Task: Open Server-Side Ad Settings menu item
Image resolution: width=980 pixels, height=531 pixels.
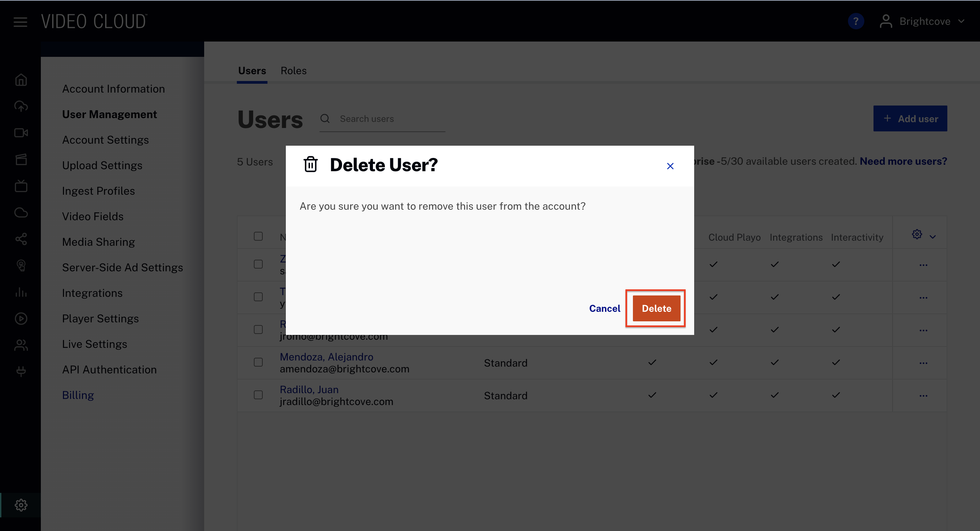Action: 122,267
